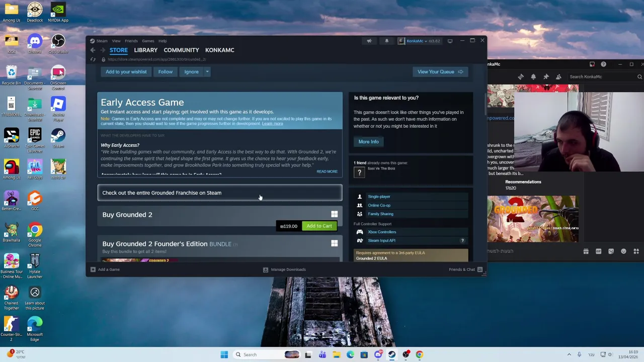
Task: Open Brawlhalla desktop shortcut
Action: tap(11, 232)
